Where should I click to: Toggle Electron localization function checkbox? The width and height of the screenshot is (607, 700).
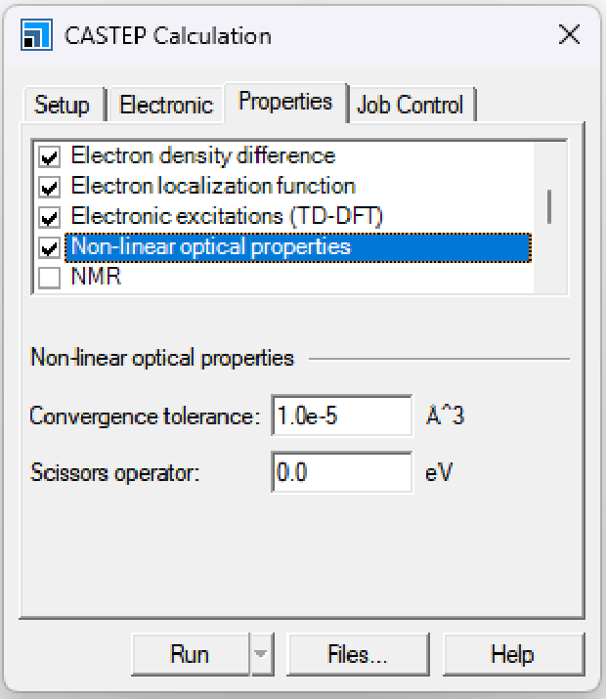pyautogui.click(x=49, y=188)
